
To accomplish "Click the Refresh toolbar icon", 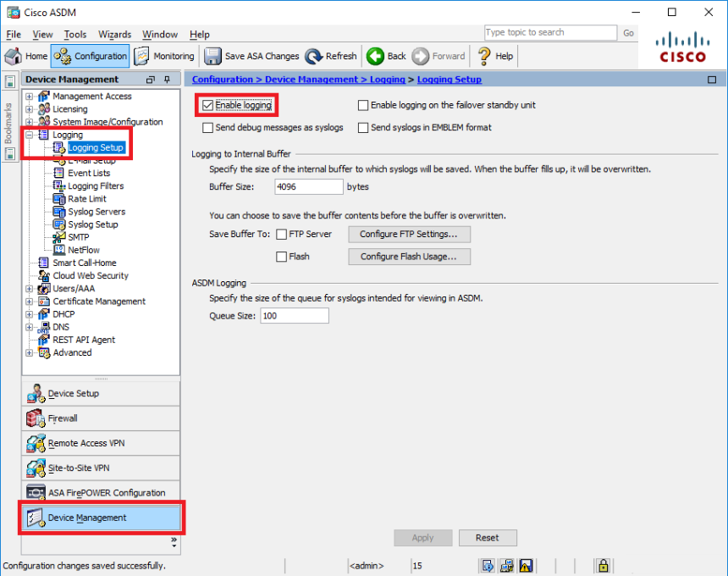I will click(x=314, y=56).
